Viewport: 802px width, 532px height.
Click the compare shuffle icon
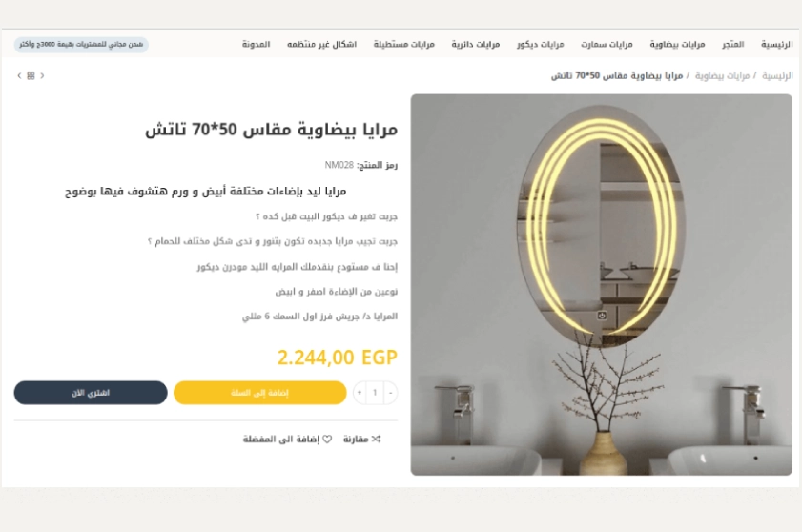[377, 439]
